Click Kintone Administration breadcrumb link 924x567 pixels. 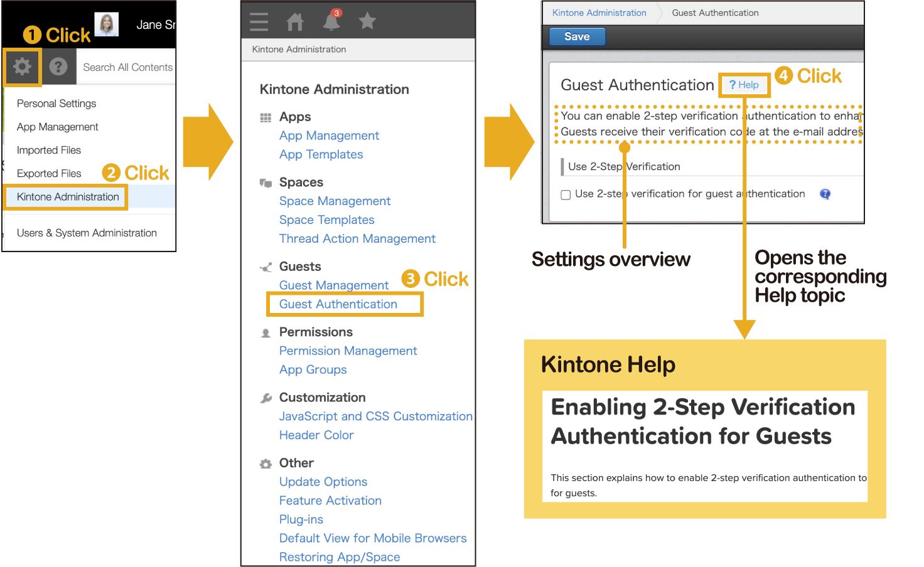click(x=599, y=13)
